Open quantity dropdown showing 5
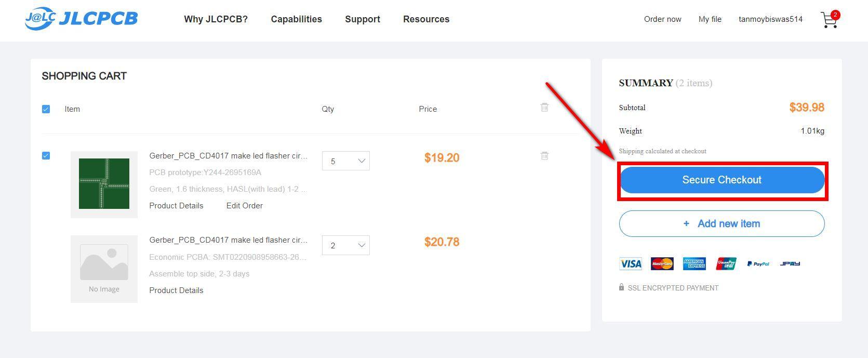The width and height of the screenshot is (868, 358). (x=346, y=161)
